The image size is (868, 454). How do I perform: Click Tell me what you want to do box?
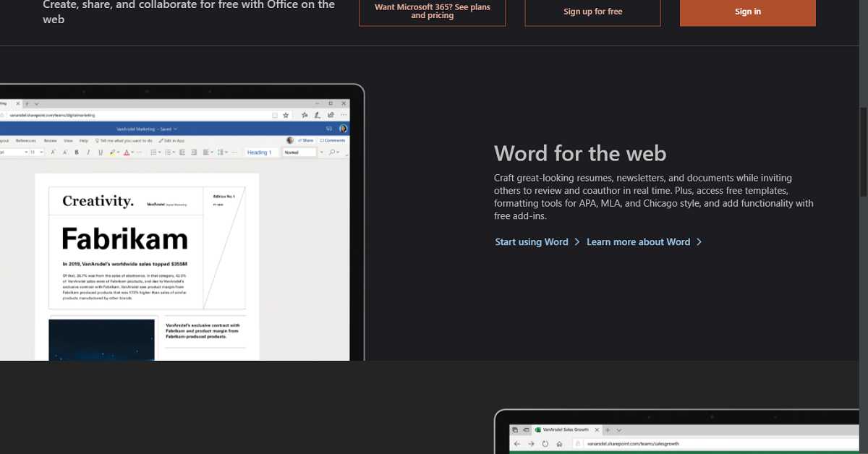coord(124,140)
